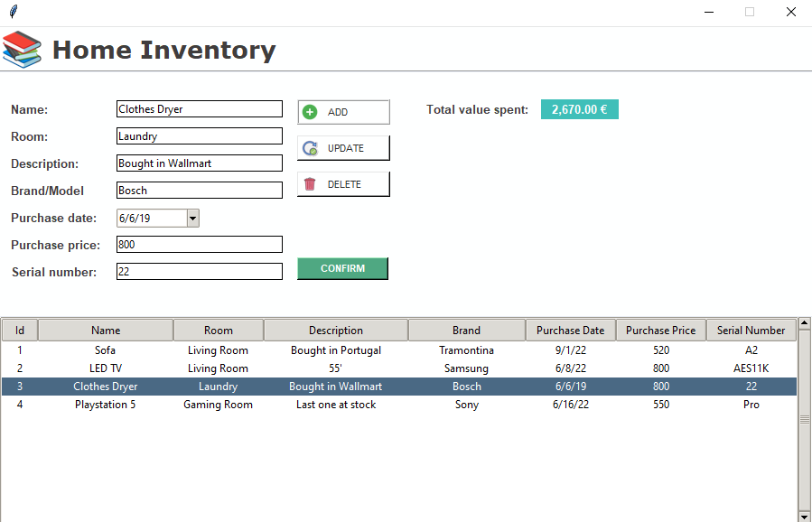Click the Purchase Price column header

[x=661, y=330]
